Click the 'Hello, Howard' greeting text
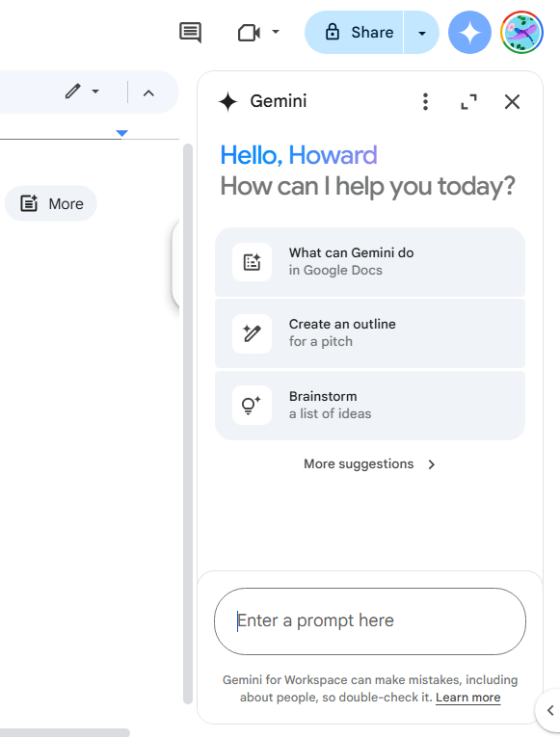560x739 pixels. [299, 155]
